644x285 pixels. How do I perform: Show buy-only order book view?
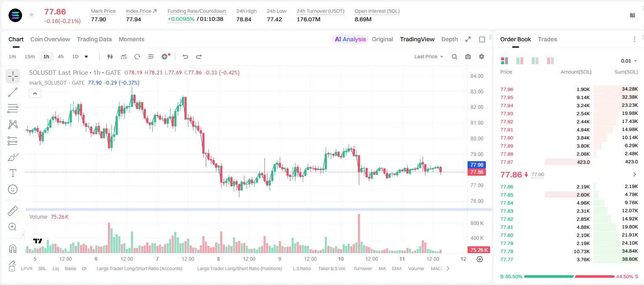[535, 61]
